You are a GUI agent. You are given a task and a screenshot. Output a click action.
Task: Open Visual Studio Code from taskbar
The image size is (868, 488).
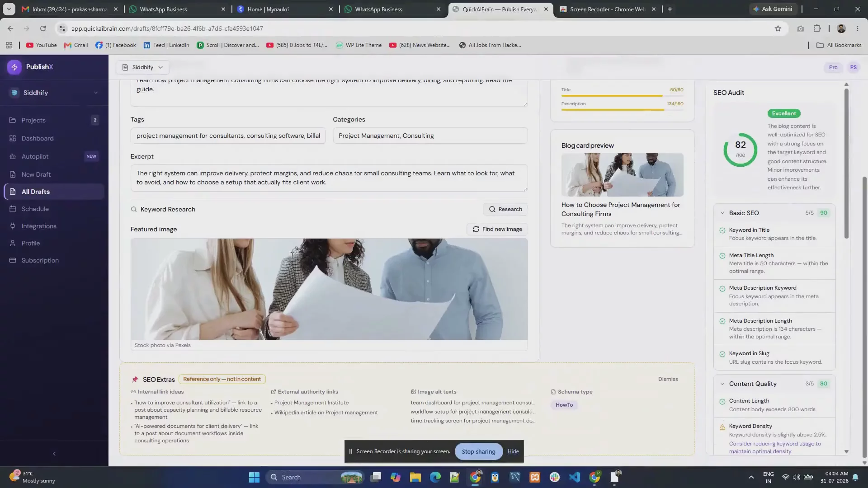(574, 477)
